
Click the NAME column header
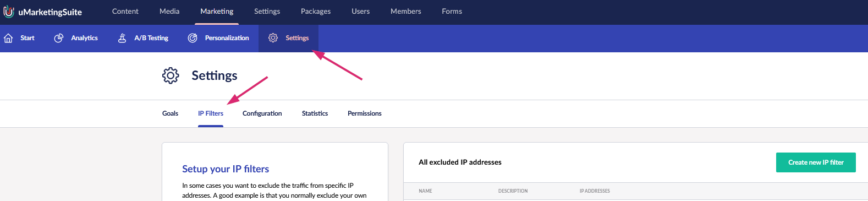click(425, 191)
